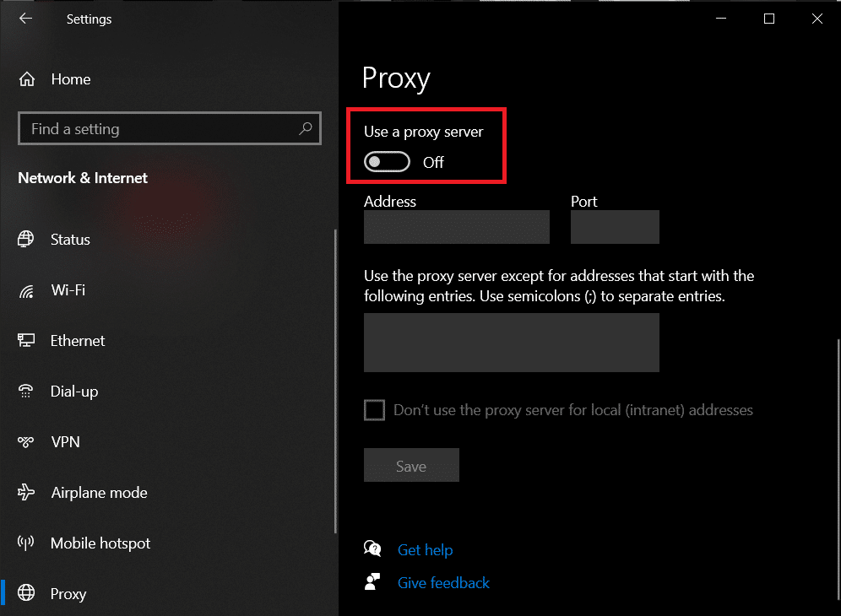Click the search magnifier icon

305,128
